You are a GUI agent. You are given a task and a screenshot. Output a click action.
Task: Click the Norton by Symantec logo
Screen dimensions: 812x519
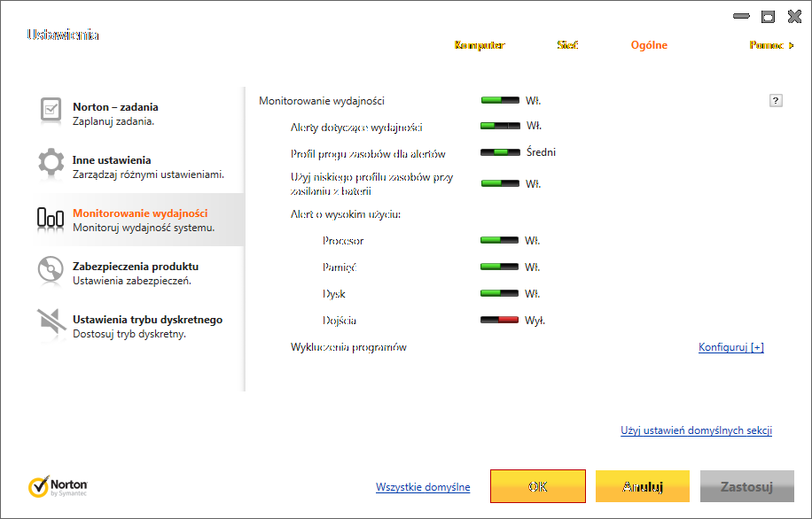[x=58, y=486]
